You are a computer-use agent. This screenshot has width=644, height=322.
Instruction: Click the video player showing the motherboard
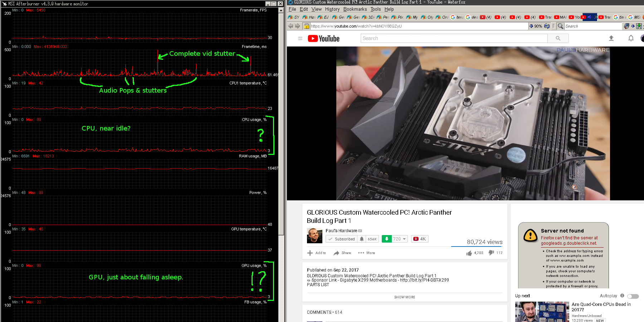[473, 123]
